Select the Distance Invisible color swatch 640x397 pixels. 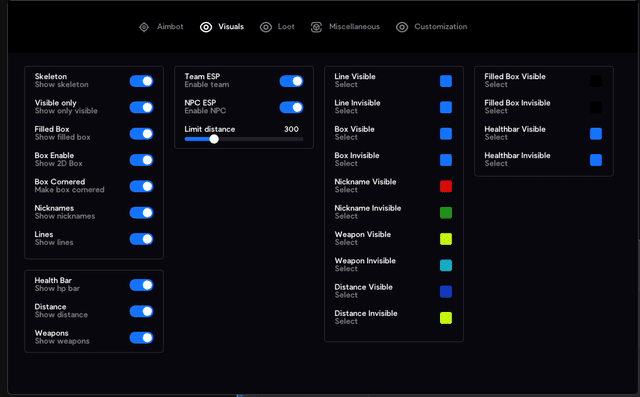click(446, 318)
